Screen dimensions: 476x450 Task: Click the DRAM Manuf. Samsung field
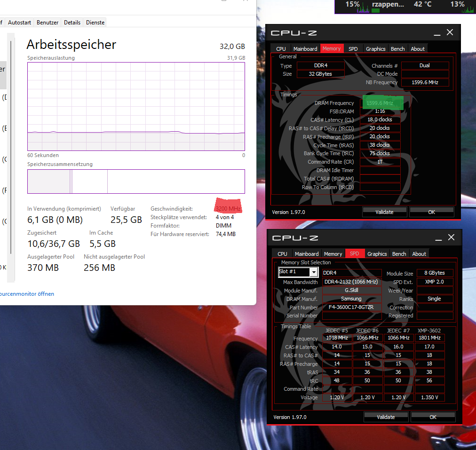tap(351, 299)
